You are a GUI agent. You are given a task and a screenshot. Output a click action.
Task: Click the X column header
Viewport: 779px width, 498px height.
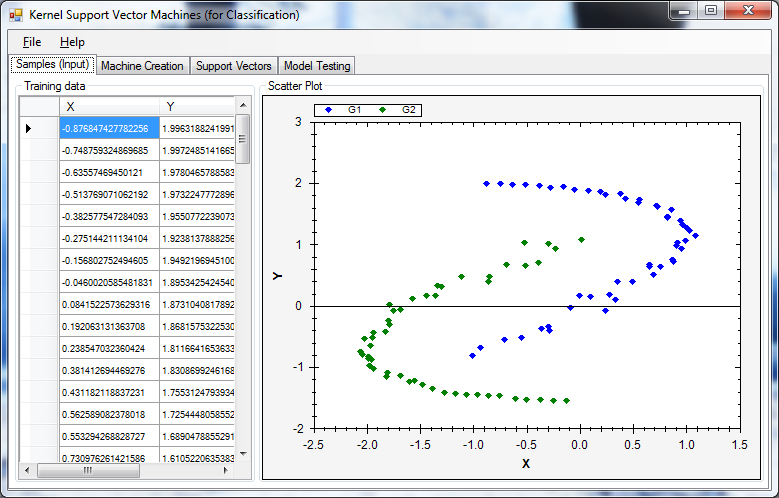(108, 106)
